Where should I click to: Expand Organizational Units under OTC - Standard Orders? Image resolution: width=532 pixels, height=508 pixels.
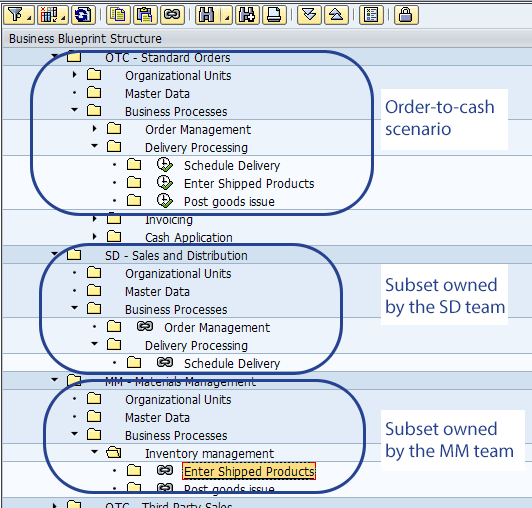(75, 74)
